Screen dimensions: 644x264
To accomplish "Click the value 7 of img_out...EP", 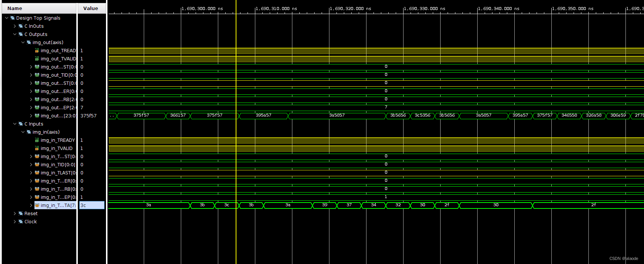I will (x=82, y=107).
